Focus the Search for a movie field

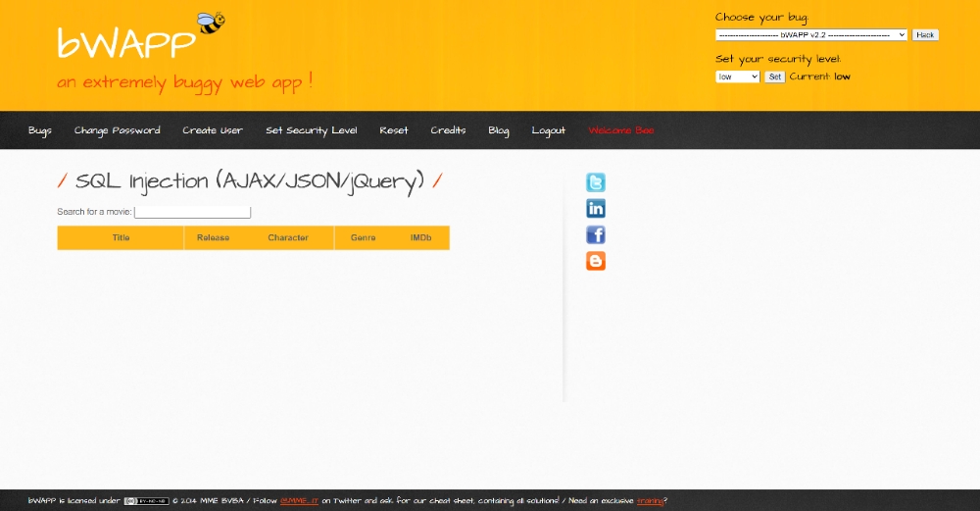pyautogui.click(x=192, y=212)
